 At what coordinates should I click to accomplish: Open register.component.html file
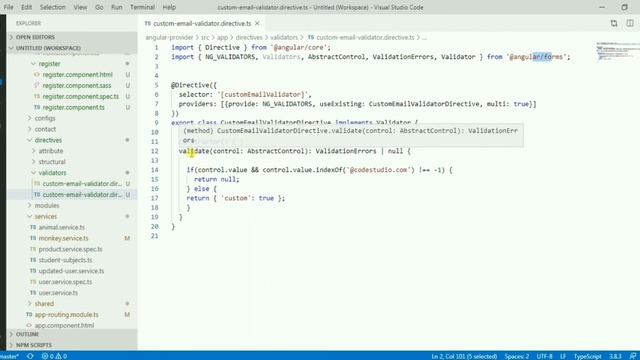point(78,75)
